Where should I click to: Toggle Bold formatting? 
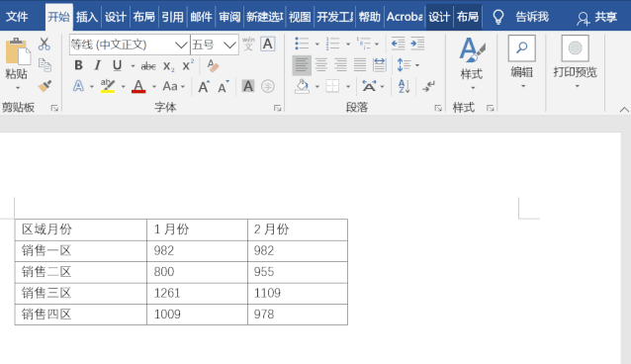coord(78,65)
